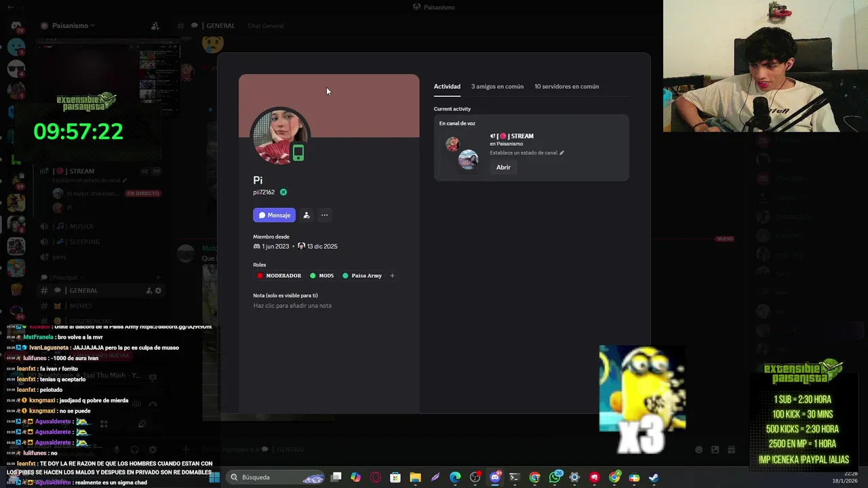Click the add friend icon next to Mensaje

(307, 215)
